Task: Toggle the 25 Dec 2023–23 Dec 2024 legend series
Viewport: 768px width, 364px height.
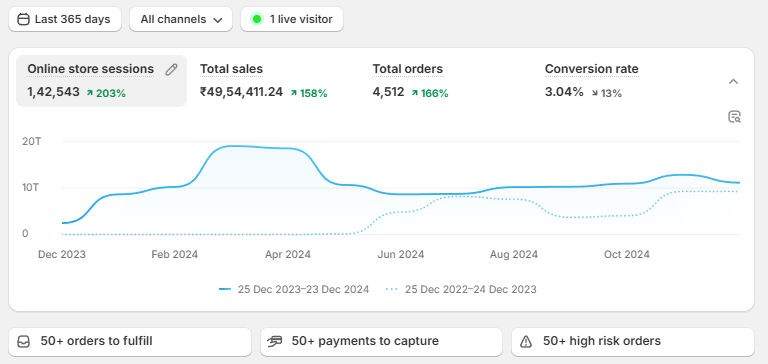Action: point(294,290)
